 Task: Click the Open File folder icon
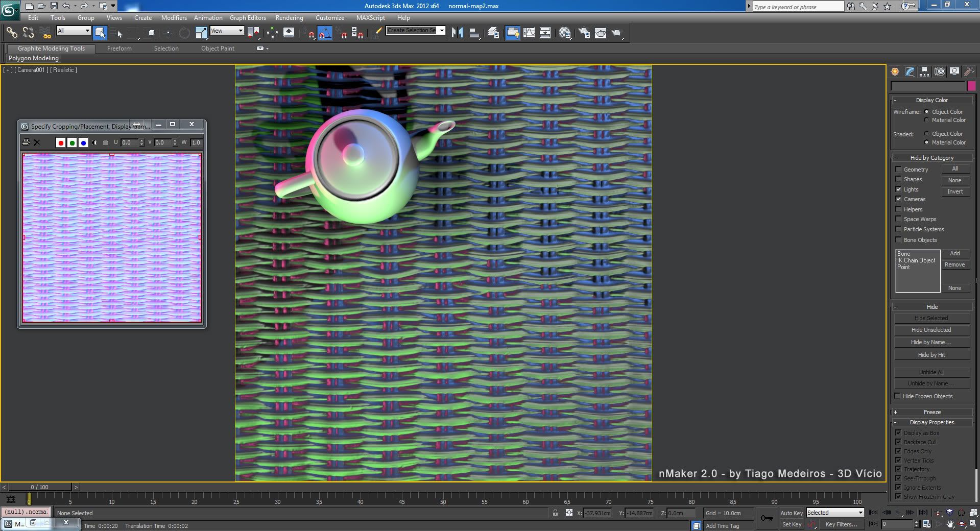41,6
